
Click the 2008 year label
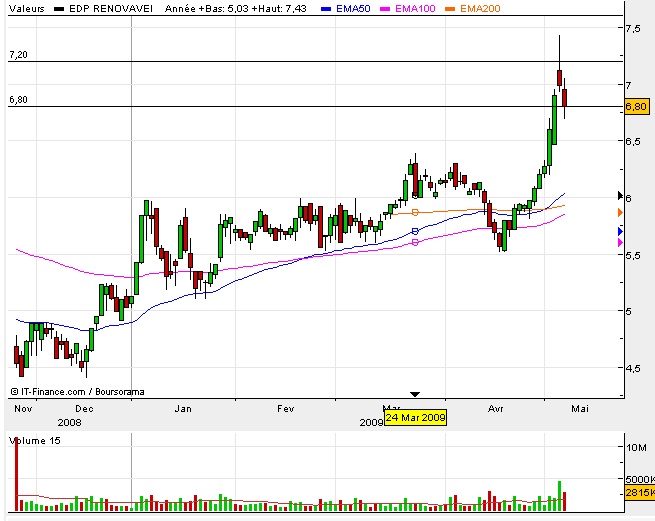coord(69,422)
